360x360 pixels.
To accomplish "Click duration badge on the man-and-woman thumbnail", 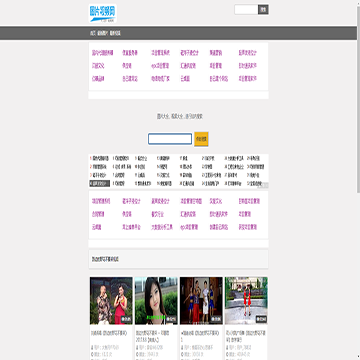I will point(126,319).
